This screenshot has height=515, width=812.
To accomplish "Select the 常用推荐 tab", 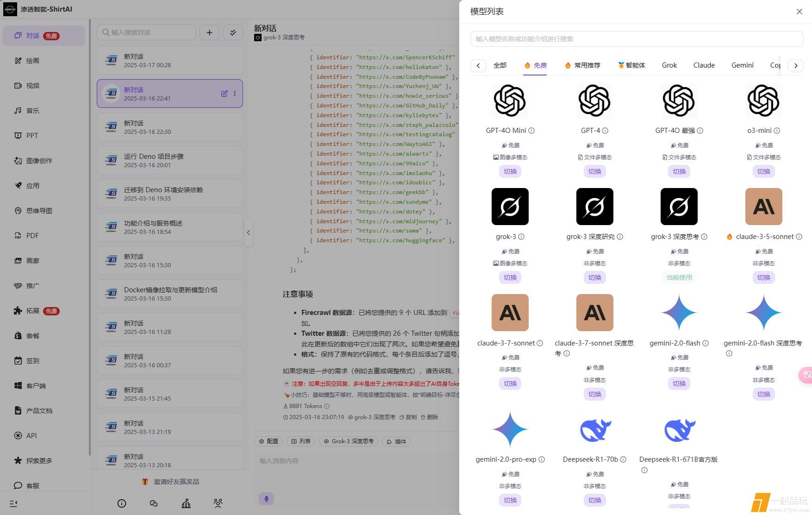I will pyautogui.click(x=582, y=65).
